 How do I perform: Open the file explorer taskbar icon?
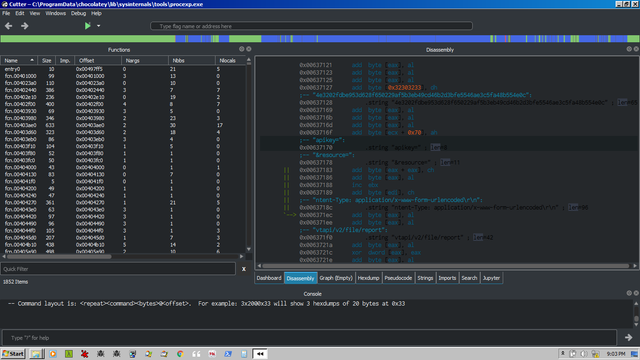pyautogui.click(x=36, y=354)
